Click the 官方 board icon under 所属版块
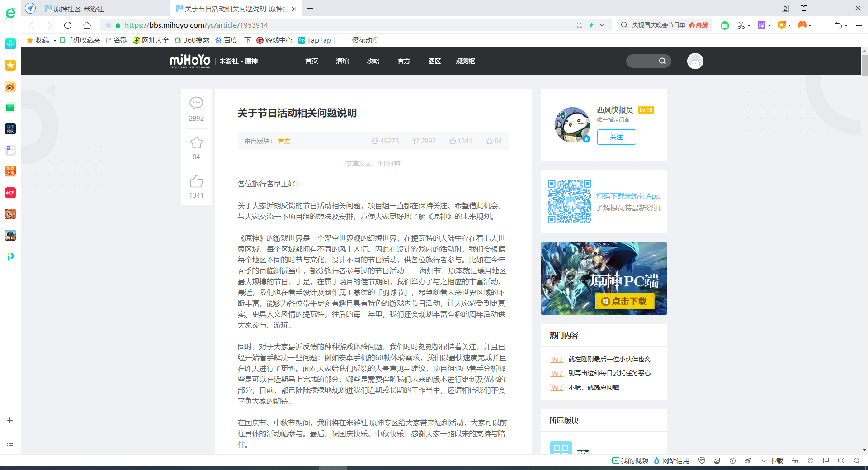 561,448
